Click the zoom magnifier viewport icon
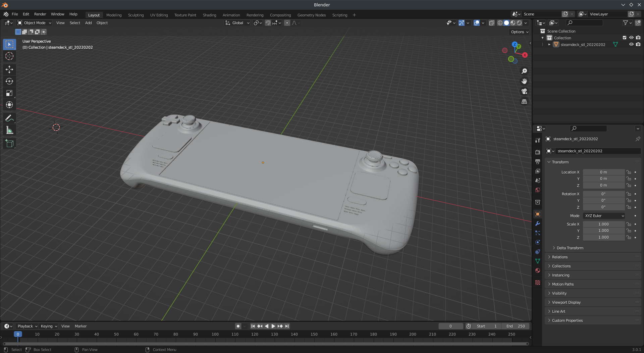Image resolution: width=644 pixels, height=353 pixels. pos(524,71)
